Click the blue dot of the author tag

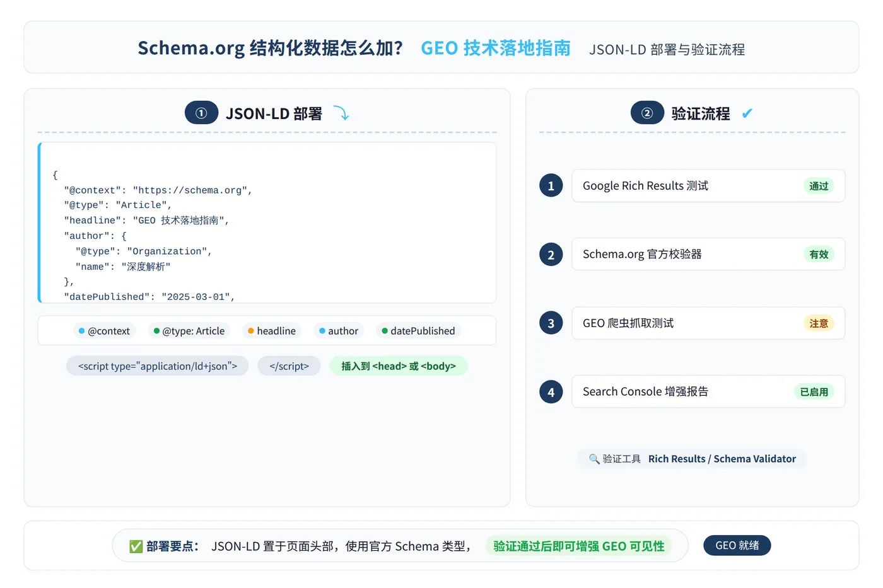[322, 331]
